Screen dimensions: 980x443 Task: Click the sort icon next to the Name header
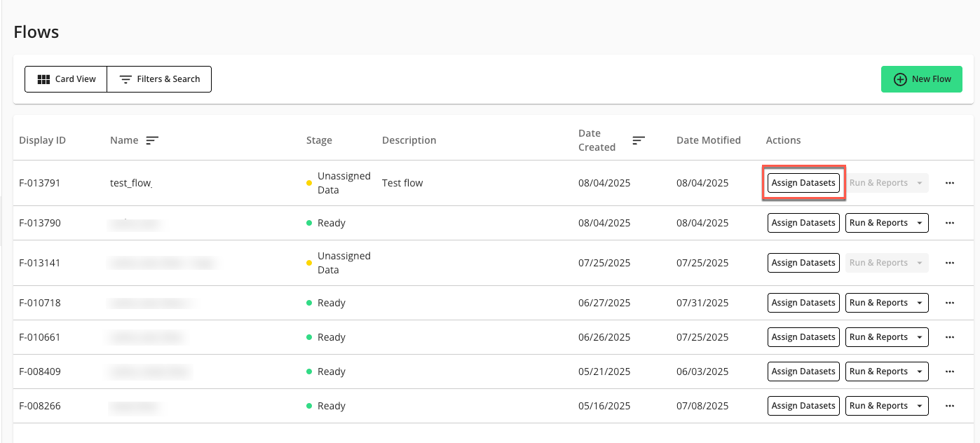click(x=153, y=140)
